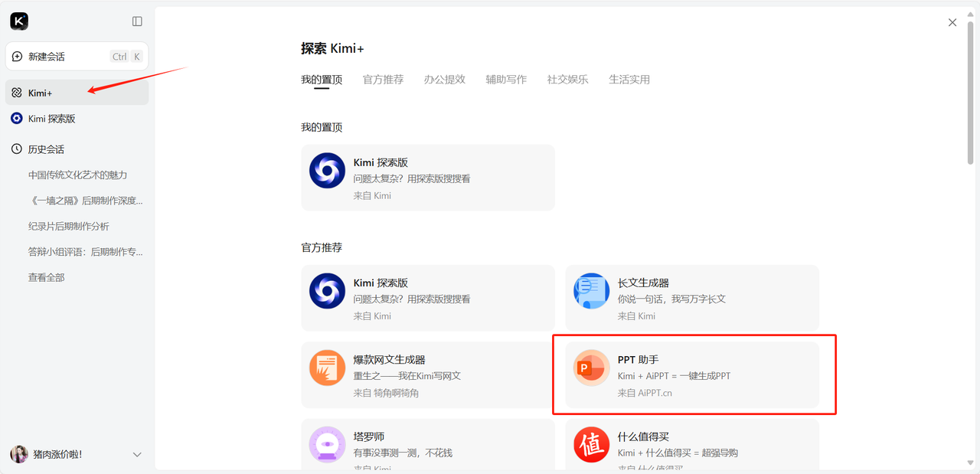Switch to the 我的置顶 tab
980x474 pixels.
tap(322, 80)
